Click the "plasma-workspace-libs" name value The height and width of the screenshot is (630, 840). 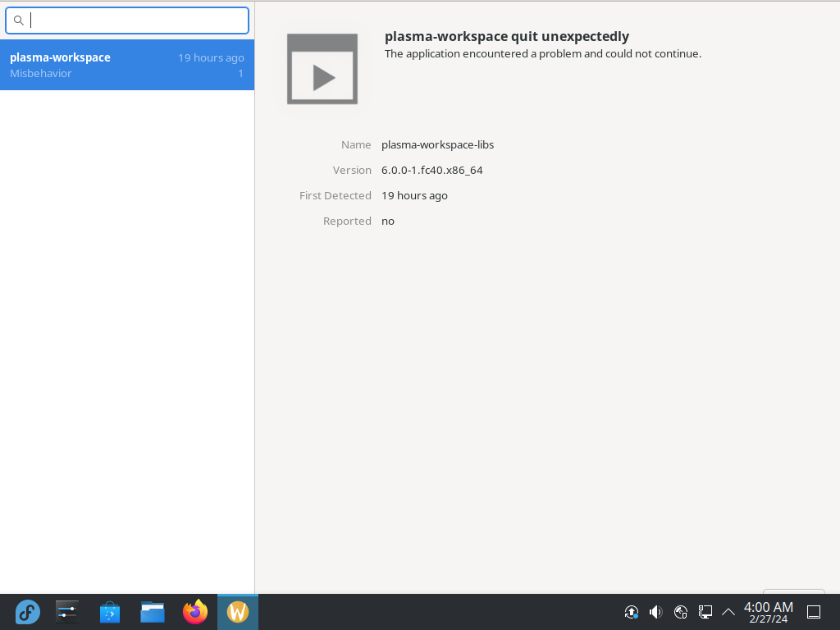point(438,144)
